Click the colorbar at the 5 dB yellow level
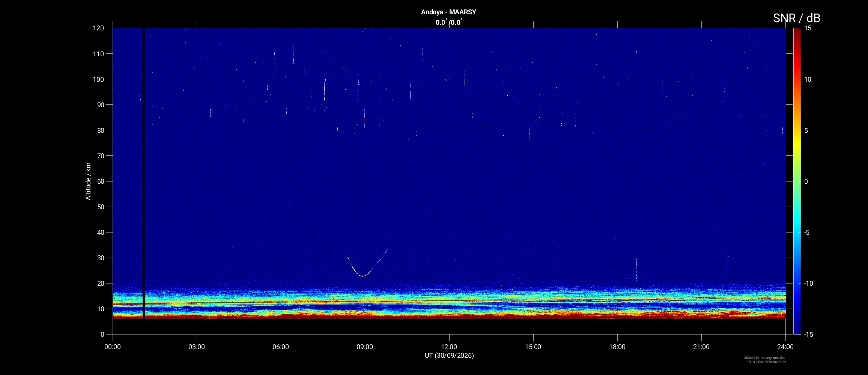The width and height of the screenshot is (868, 375). click(x=797, y=130)
